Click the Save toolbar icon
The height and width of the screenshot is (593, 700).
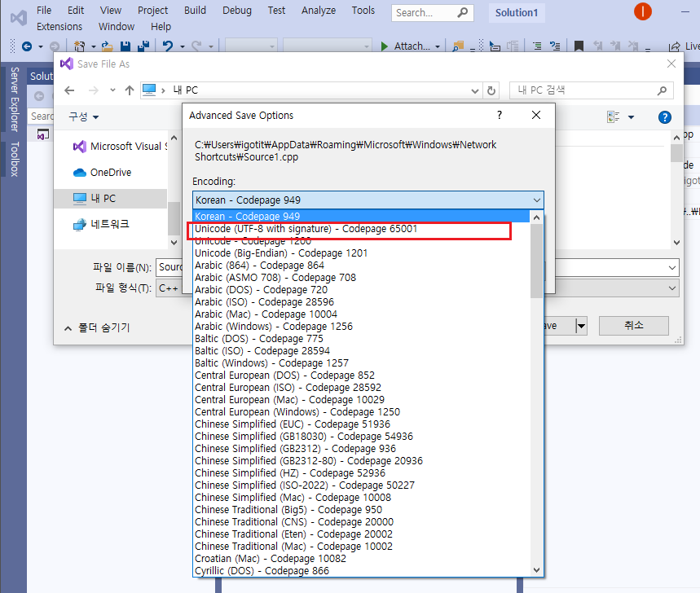[x=125, y=46]
